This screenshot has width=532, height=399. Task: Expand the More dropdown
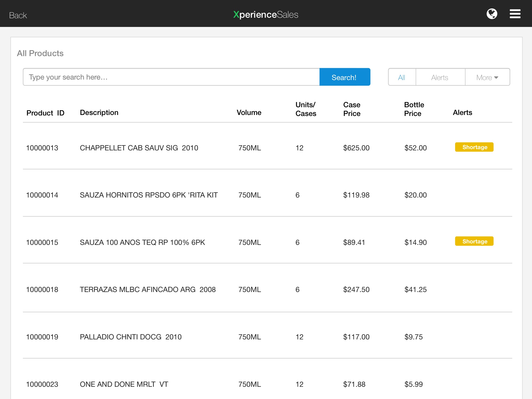pyautogui.click(x=487, y=77)
